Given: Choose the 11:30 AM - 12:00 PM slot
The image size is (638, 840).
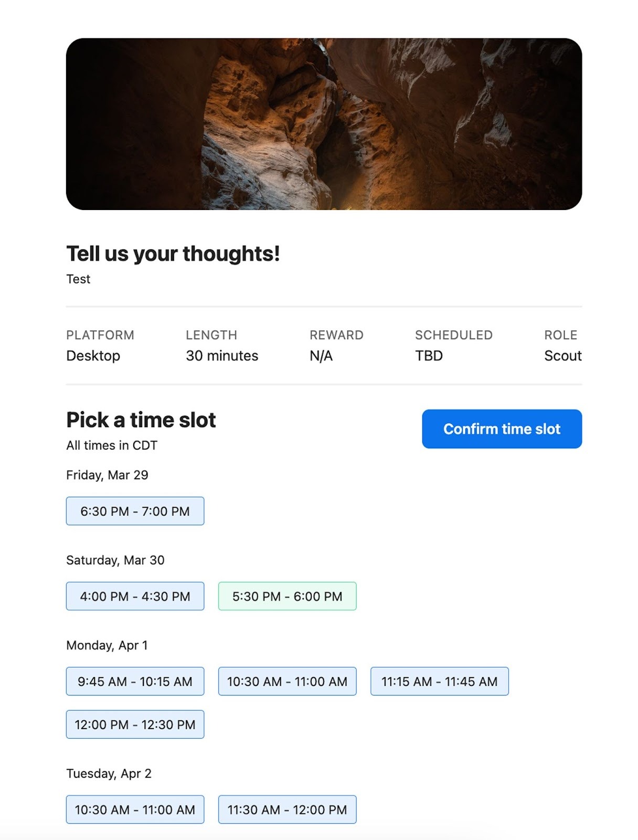Looking at the screenshot, I should tap(287, 809).
